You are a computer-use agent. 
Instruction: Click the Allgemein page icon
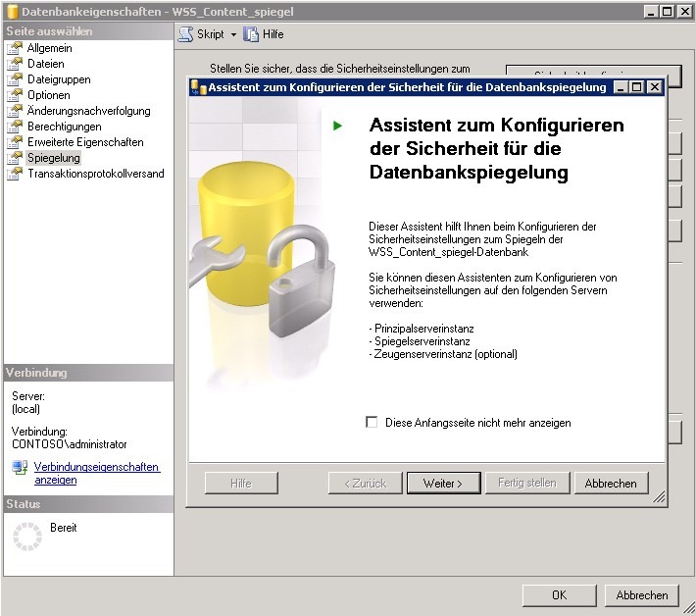[15, 48]
